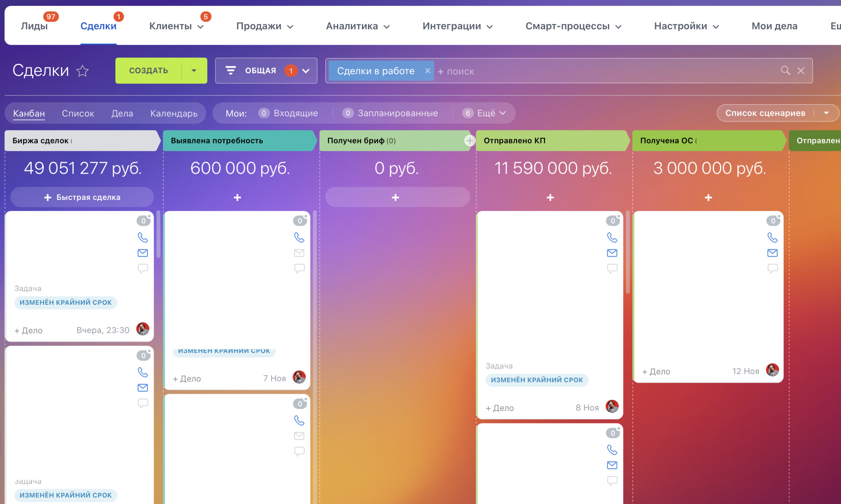Click responsible avatar on 12 Ноя card
Screen dimensions: 841x504
pos(772,370)
